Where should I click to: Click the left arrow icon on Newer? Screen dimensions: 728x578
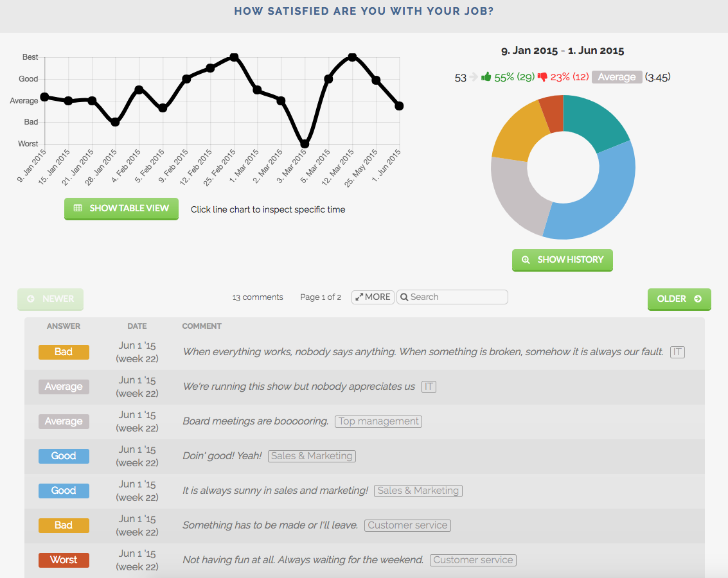pyautogui.click(x=31, y=299)
